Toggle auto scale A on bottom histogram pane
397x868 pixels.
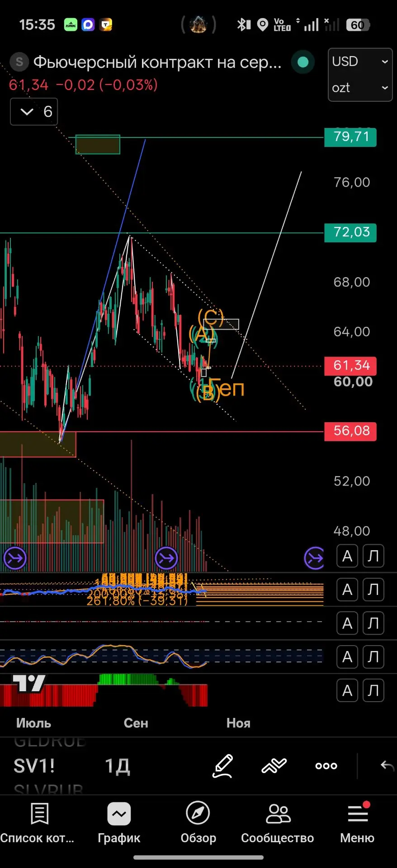347,690
